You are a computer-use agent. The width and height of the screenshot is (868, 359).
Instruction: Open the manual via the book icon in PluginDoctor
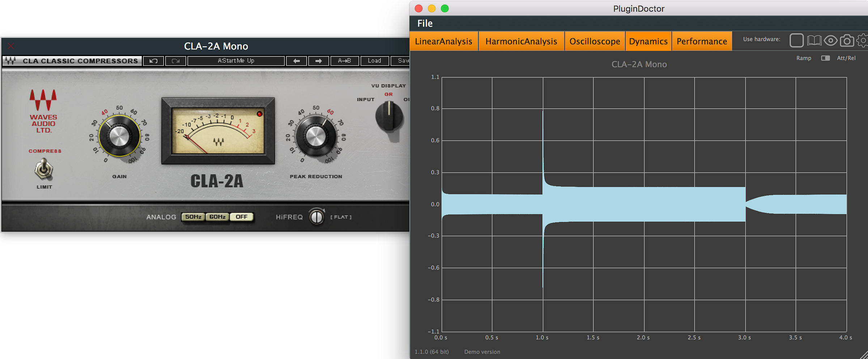point(814,40)
